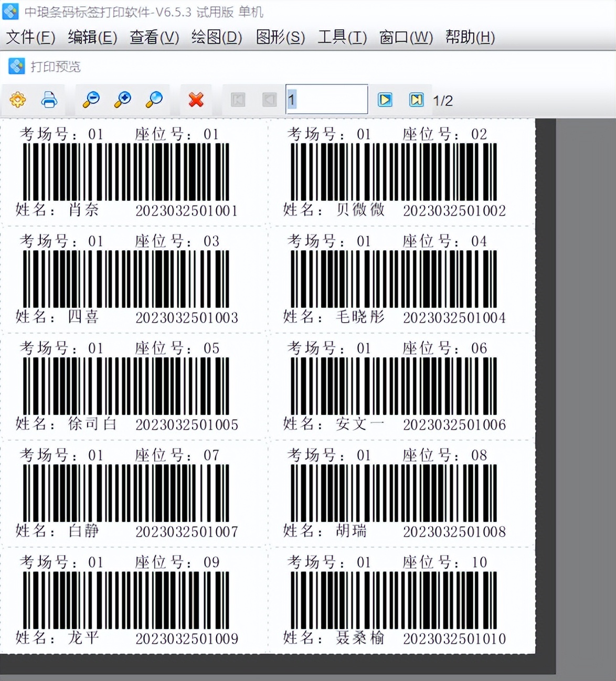Screen dimensions: 616x681
Task: Open the 查看(V) menu
Action: [x=154, y=37]
